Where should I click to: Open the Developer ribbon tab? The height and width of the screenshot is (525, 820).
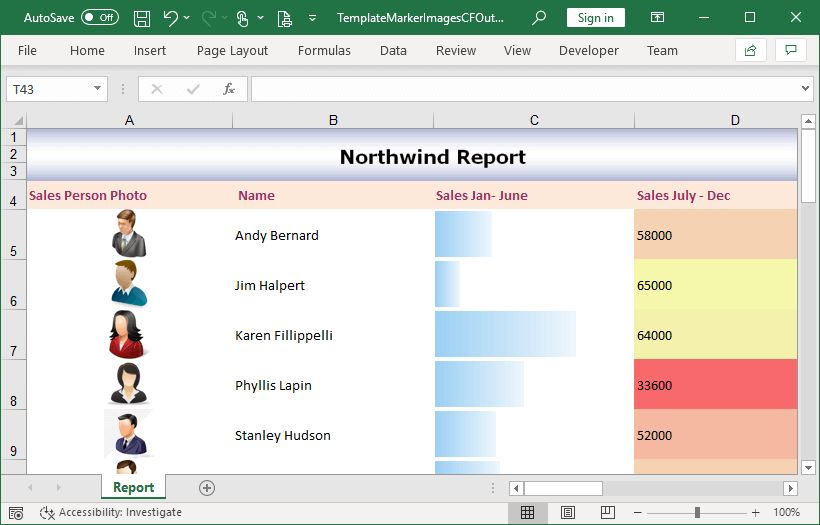click(x=588, y=50)
